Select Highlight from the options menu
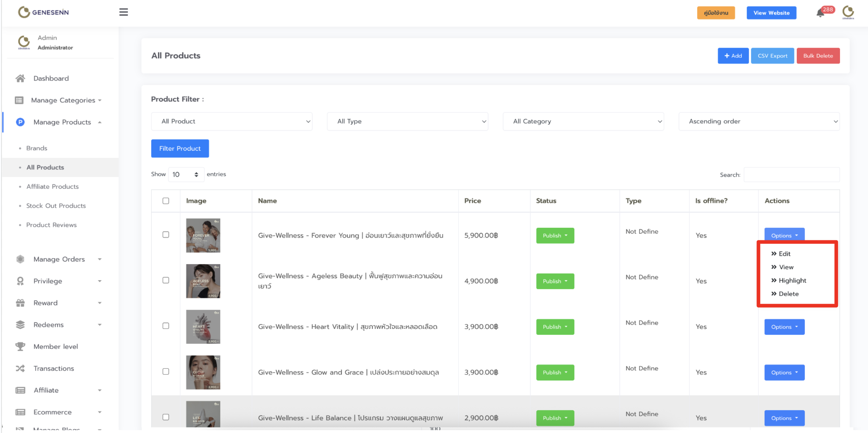Screen dimensions: 868x433 (x=792, y=281)
